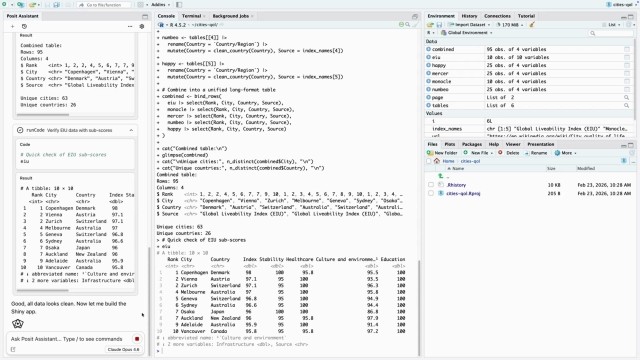Click the New Folder button
This screenshot has height=360, width=640.
(442, 153)
